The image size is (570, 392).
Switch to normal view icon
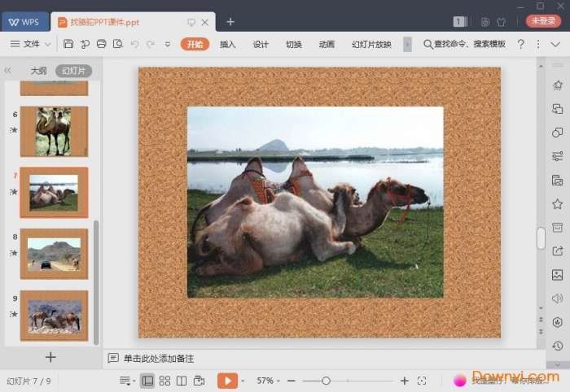pyautogui.click(x=147, y=381)
